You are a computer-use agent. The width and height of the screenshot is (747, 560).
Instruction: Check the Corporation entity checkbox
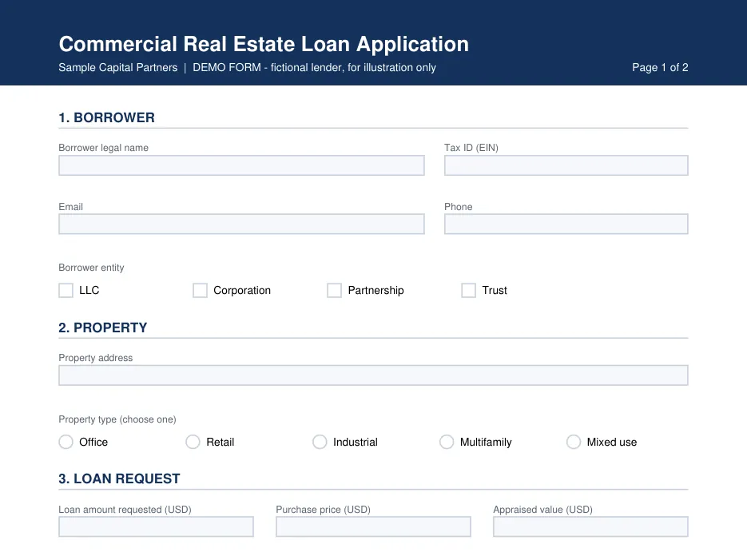(x=200, y=291)
